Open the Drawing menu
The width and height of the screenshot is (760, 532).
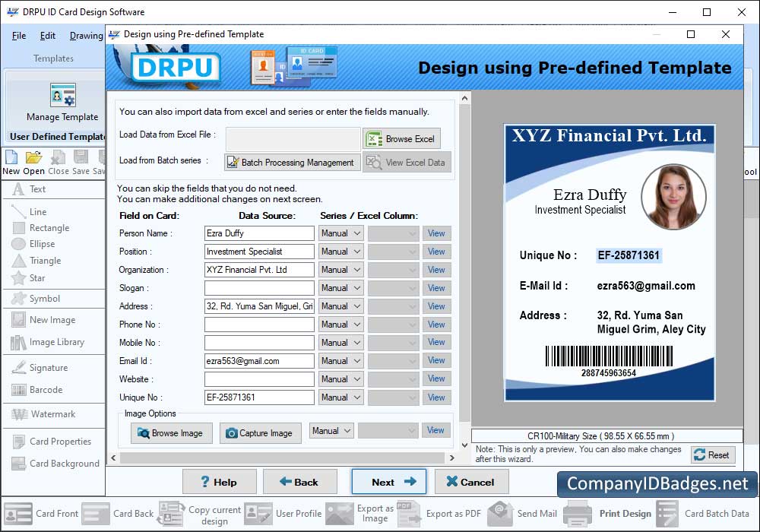[87, 36]
